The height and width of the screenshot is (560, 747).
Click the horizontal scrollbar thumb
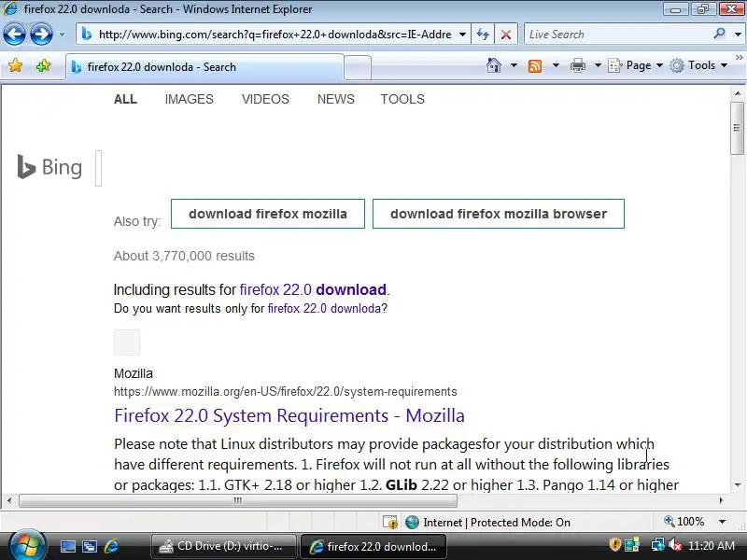pos(238,500)
